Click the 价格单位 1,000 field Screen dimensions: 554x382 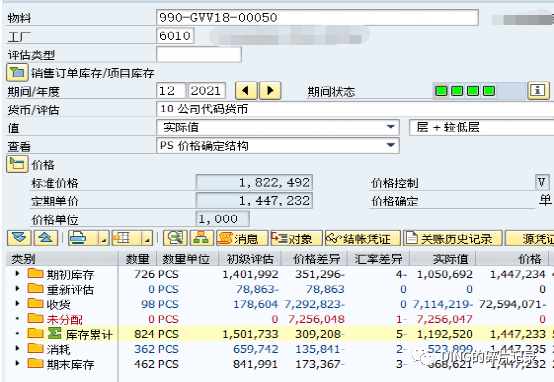pyautogui.click(x=223, y=219)
